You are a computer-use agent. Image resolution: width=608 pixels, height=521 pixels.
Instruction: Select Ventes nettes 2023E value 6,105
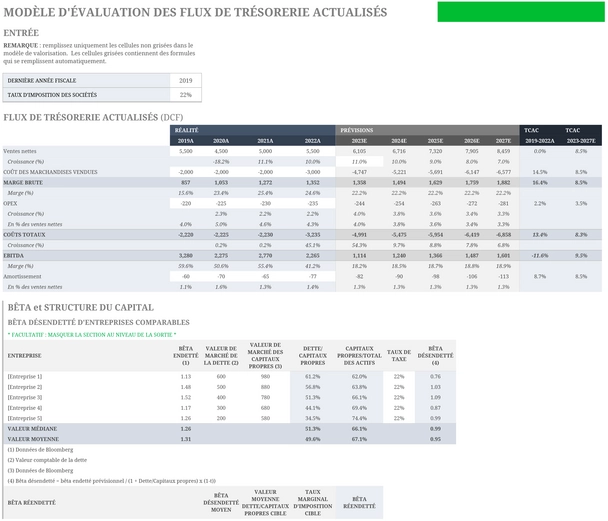(x=359, y=151)
